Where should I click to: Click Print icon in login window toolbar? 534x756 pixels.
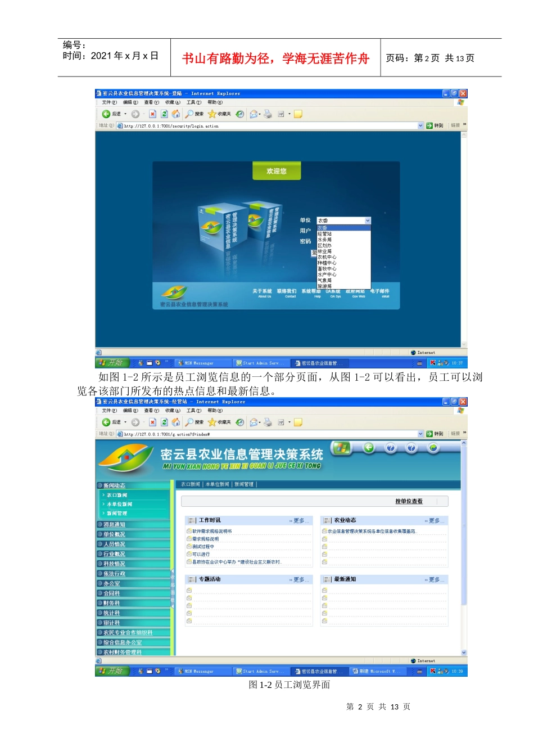click(268, 114)
